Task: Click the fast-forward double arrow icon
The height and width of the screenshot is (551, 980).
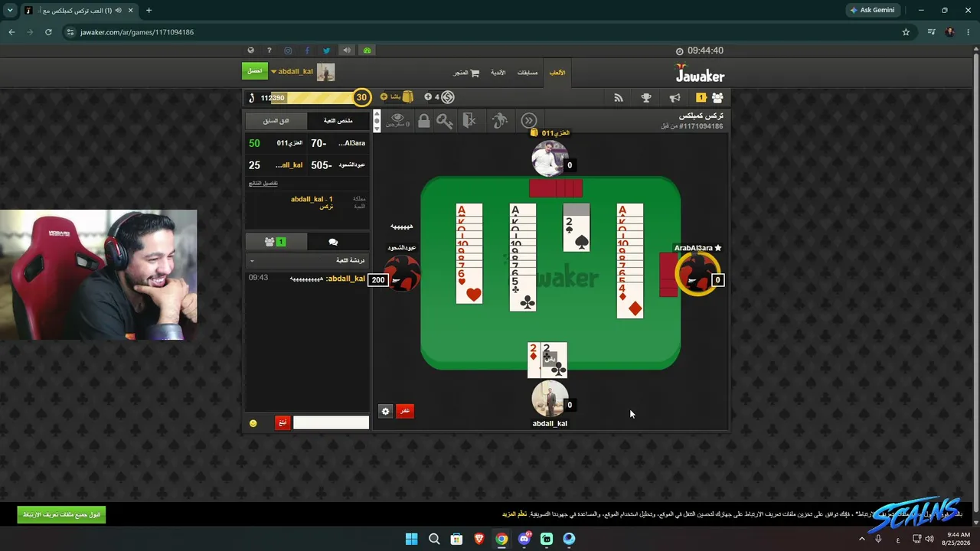Action: click(529, 120)
